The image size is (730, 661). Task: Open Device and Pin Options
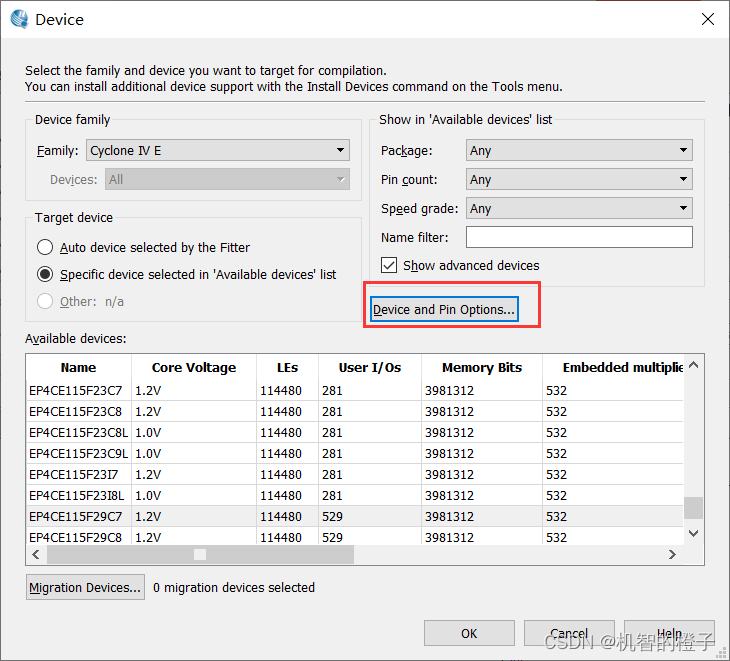tap(444, 309)
